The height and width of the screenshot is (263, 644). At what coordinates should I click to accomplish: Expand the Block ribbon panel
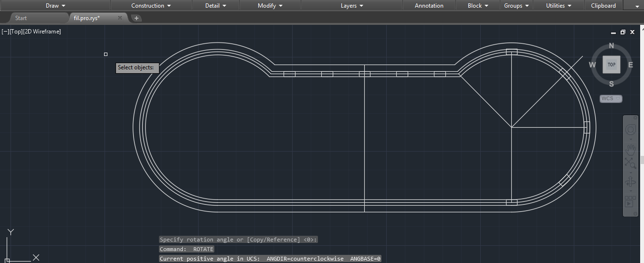pyautogui.click(x=478, y=6)
